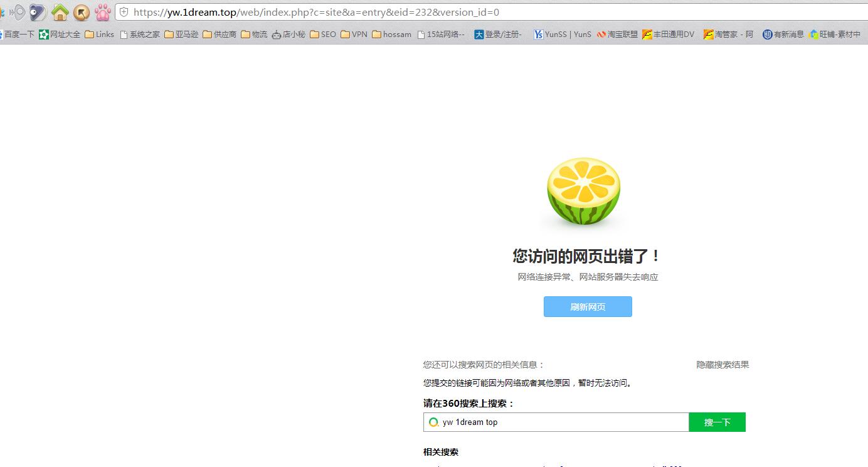
Task: Click the green 搜一下 search button
Action: pos(717,422)
